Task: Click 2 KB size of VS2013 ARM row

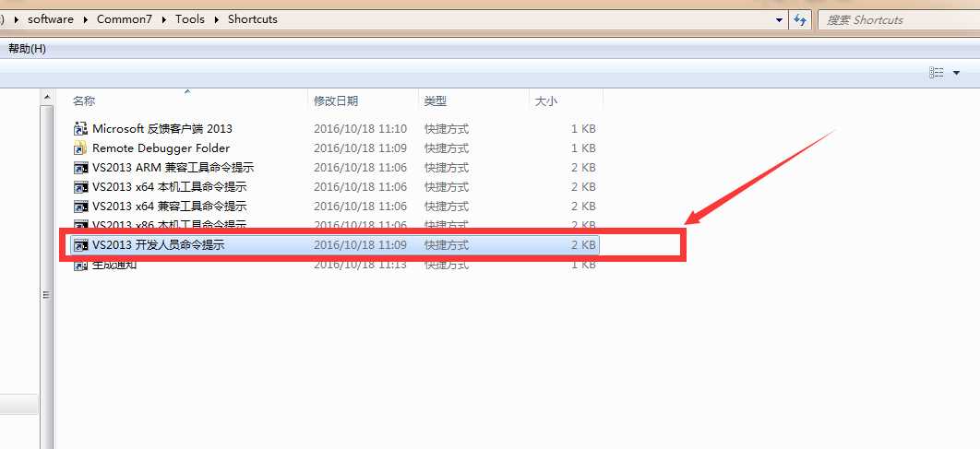Action: tap(583, 168)
